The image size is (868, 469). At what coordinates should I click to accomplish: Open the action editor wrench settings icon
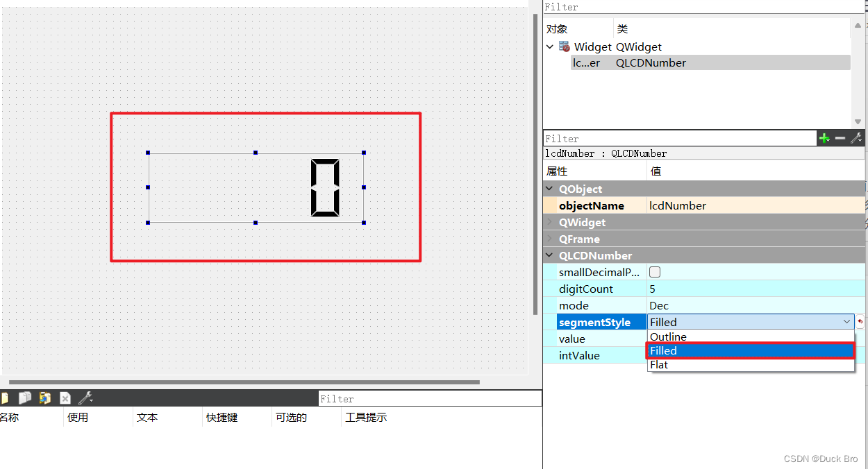click(85, 398)
